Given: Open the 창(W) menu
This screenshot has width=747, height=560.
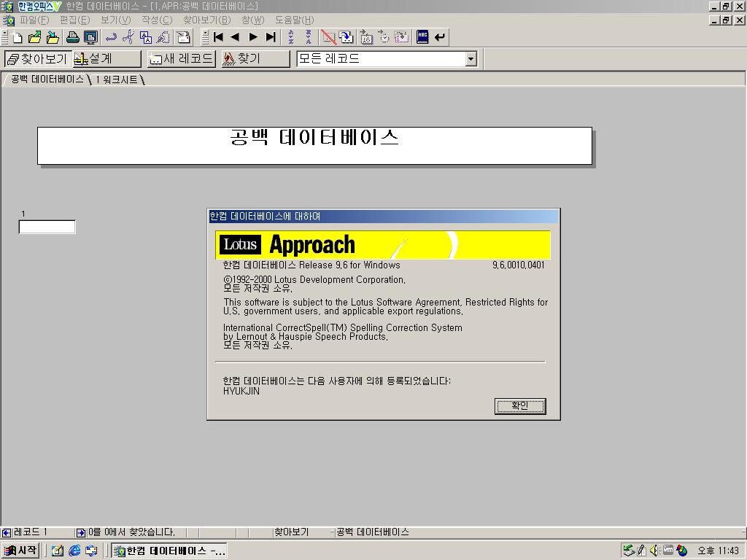Looking at the screenshot, I should tap(252, 20).
